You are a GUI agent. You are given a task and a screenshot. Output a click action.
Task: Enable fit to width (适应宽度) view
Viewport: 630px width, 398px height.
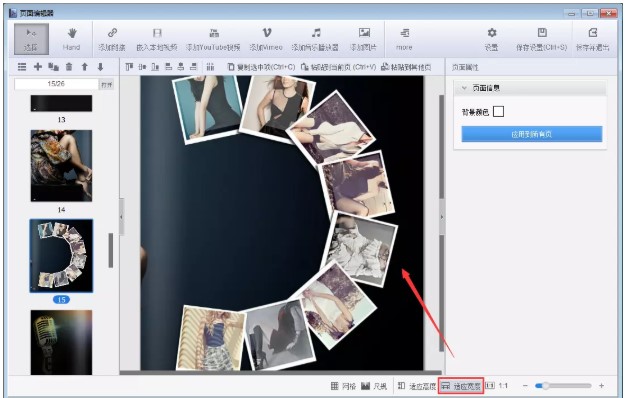click(x=461, y=386)
